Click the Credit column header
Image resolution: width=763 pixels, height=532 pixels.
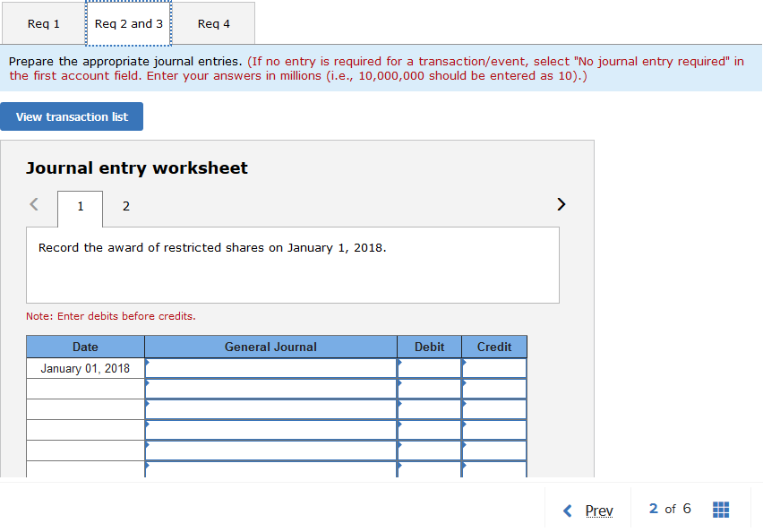[494, 347]
